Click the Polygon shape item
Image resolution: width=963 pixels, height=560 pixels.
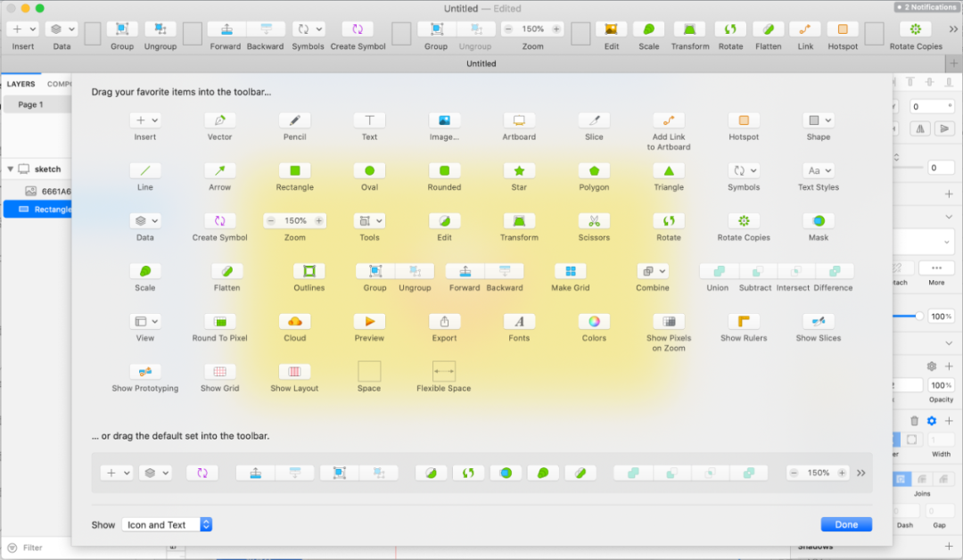(x=594, y=170)
